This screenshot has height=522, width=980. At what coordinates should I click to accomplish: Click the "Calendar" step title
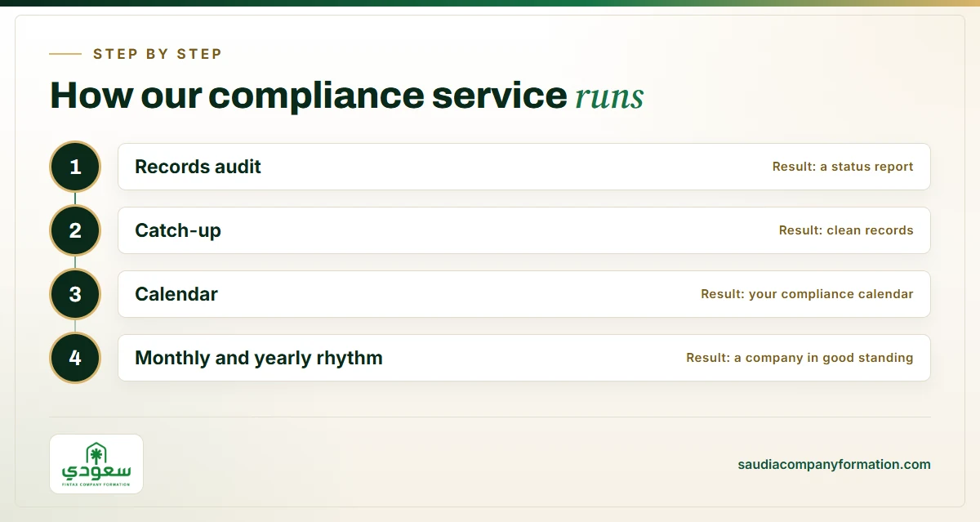pyautogui.click(x=176, y=294)
